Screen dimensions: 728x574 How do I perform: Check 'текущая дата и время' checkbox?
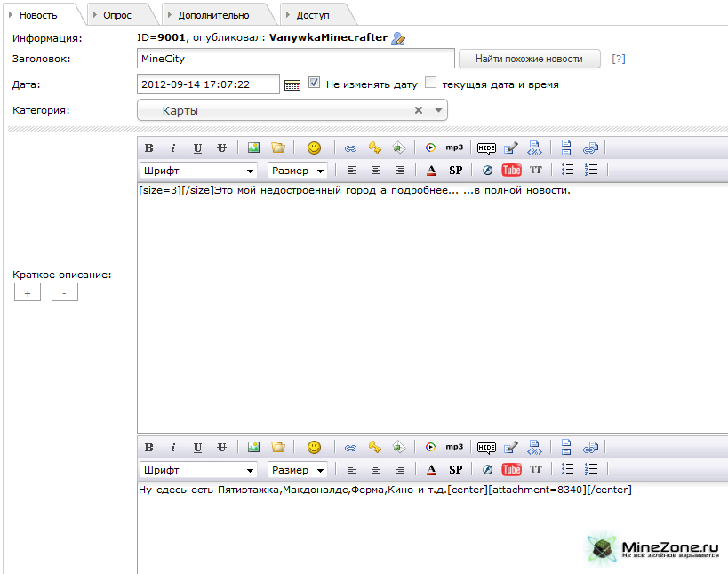tap(430, 84)
